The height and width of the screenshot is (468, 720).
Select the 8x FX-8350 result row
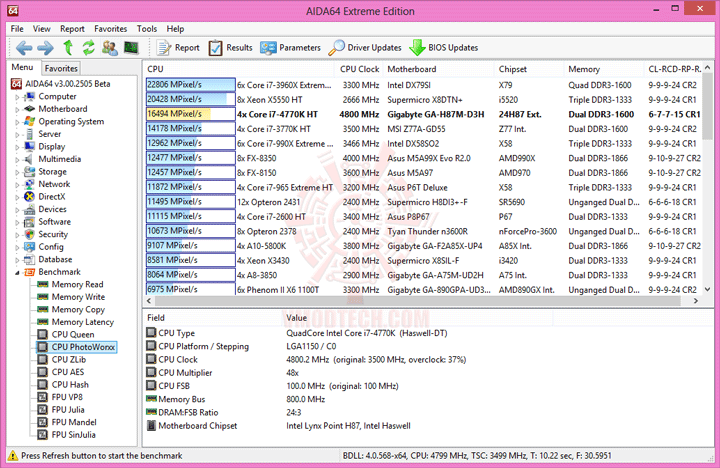tap(423, 158)
